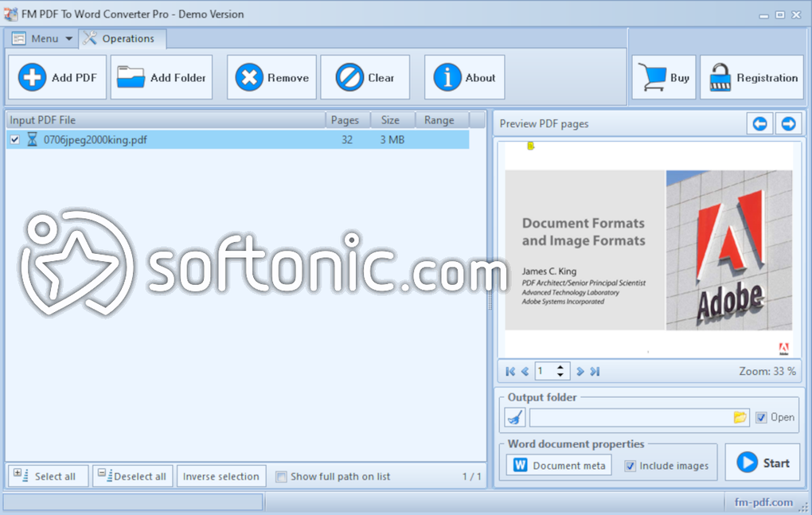Image resolution: width=812 pixels, height=515 pixels.
Task: Sort by Input PDF File column
Action: pyautogui.click(x=166, y=120)
